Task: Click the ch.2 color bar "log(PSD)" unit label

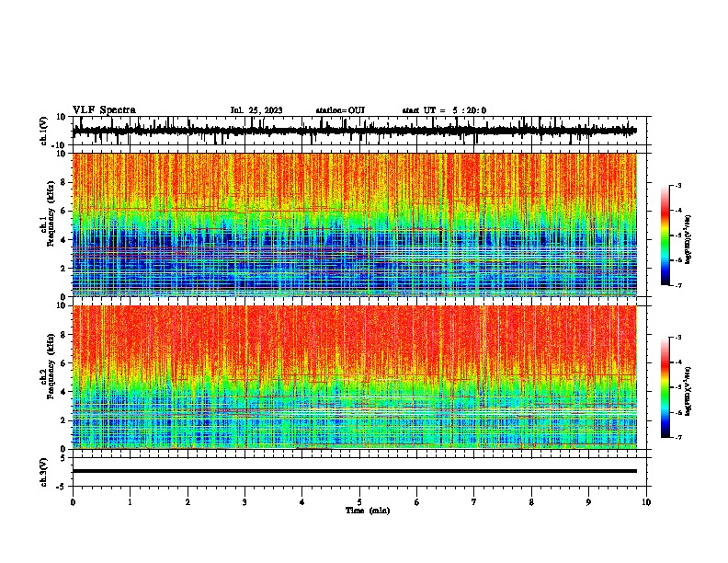Action: point(688,391)
